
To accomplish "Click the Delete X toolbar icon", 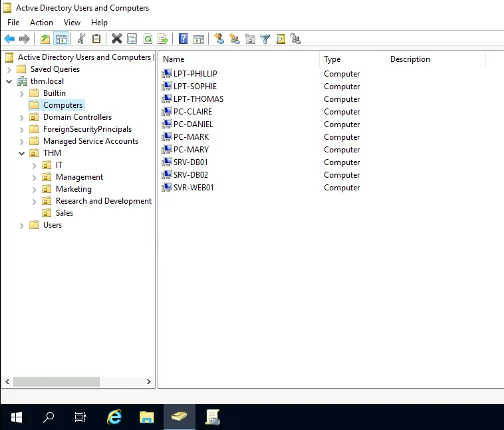I will [116, 39].
